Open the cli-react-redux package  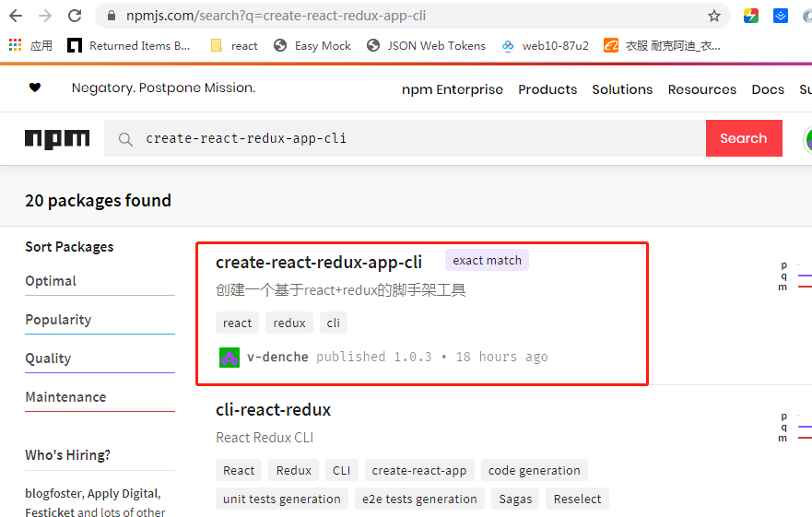[273, 410]
